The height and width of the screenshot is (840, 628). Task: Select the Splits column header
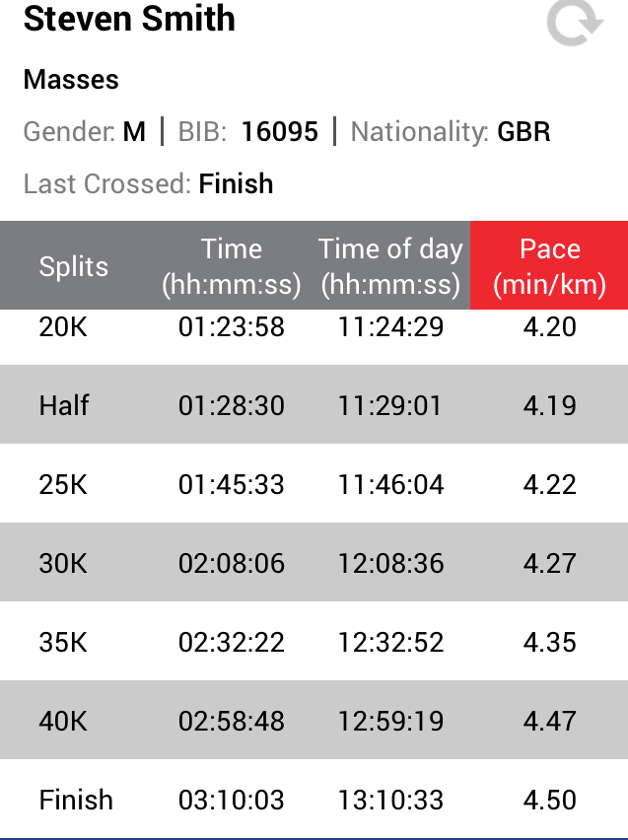[x=74, y=266]
